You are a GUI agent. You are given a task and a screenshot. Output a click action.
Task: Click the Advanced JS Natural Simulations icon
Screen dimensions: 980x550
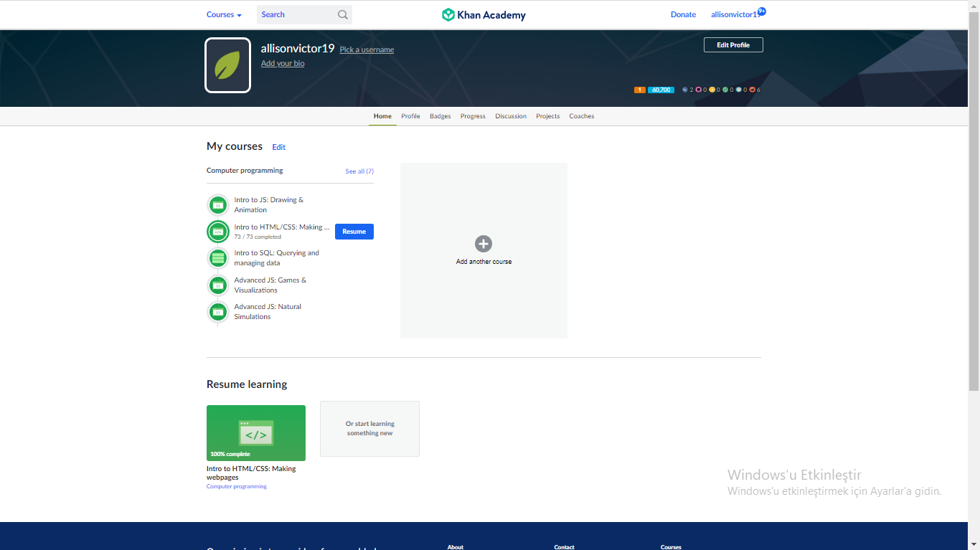(x=218, y=312)
